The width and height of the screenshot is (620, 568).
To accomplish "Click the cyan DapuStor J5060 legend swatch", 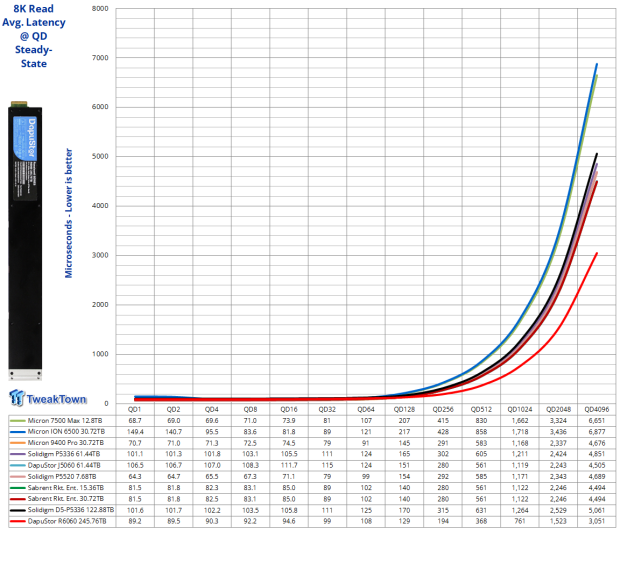I will (17, 466).
